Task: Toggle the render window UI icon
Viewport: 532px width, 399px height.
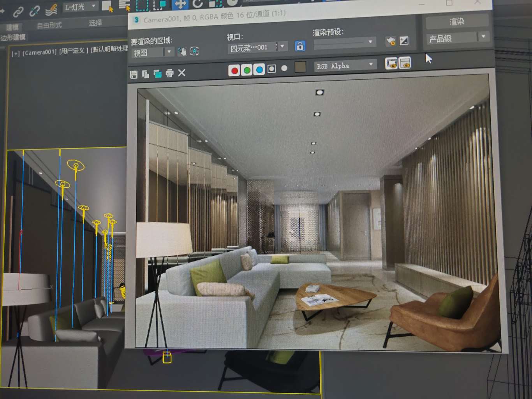Action: click(405, 63)
